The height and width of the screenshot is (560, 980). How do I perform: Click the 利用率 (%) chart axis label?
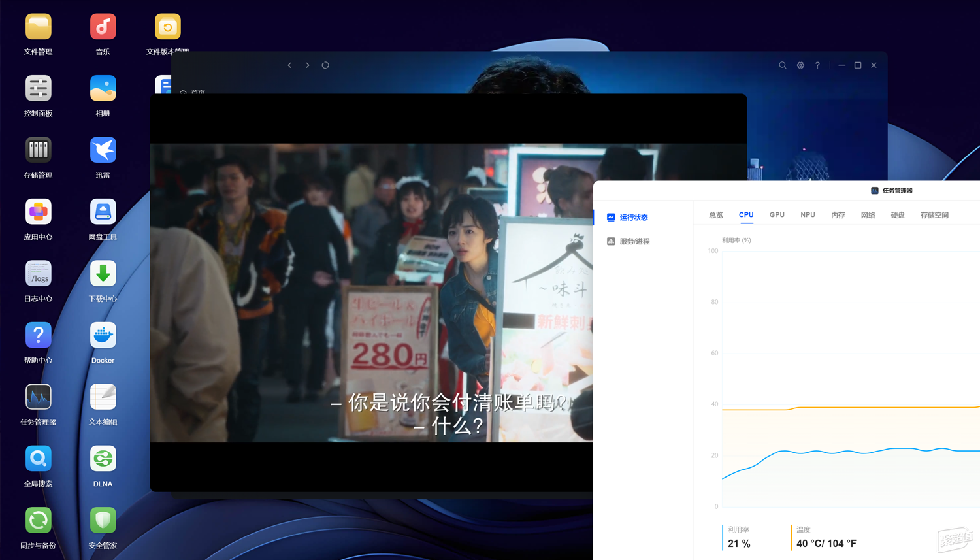point(736,240)
